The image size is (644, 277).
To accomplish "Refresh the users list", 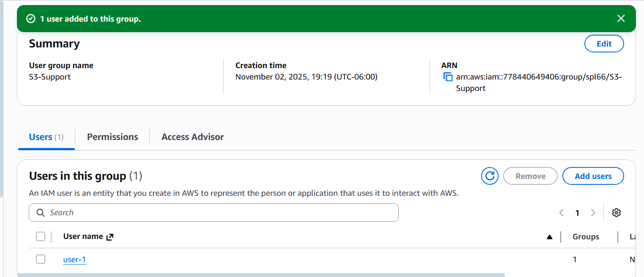I will tap(489, 176).
